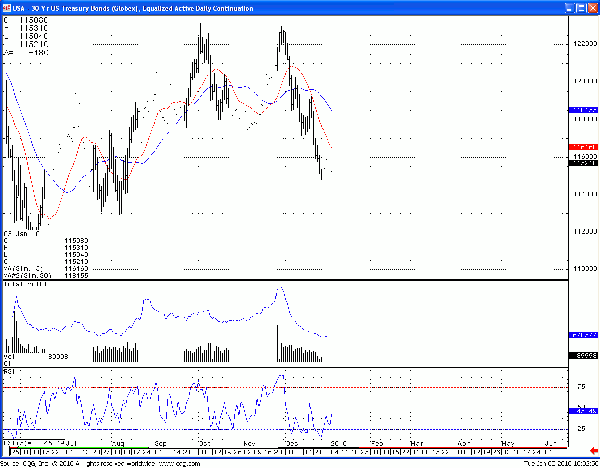Click the black volume value tag on right
The width and height of the screenshot is (600, 468).
coord(582,355)
